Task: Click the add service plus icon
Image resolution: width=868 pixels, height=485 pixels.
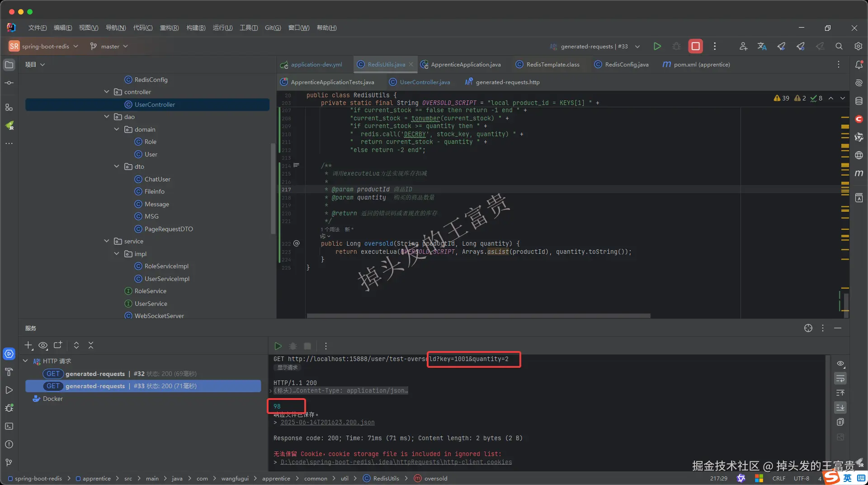Action: 28,345
